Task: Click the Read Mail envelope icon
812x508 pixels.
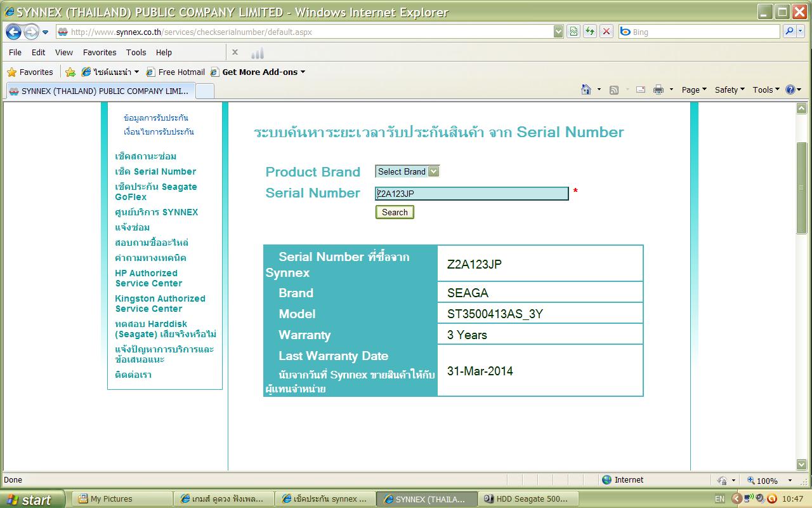Action: pyautogui.click(x=641, y=90)
